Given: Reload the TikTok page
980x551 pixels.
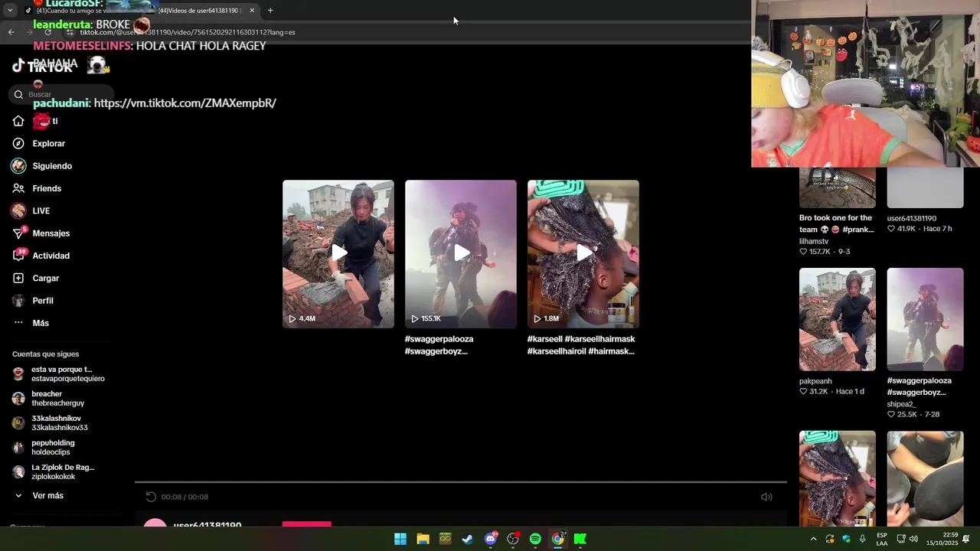Looking at the screenshot, I should 47,32.
